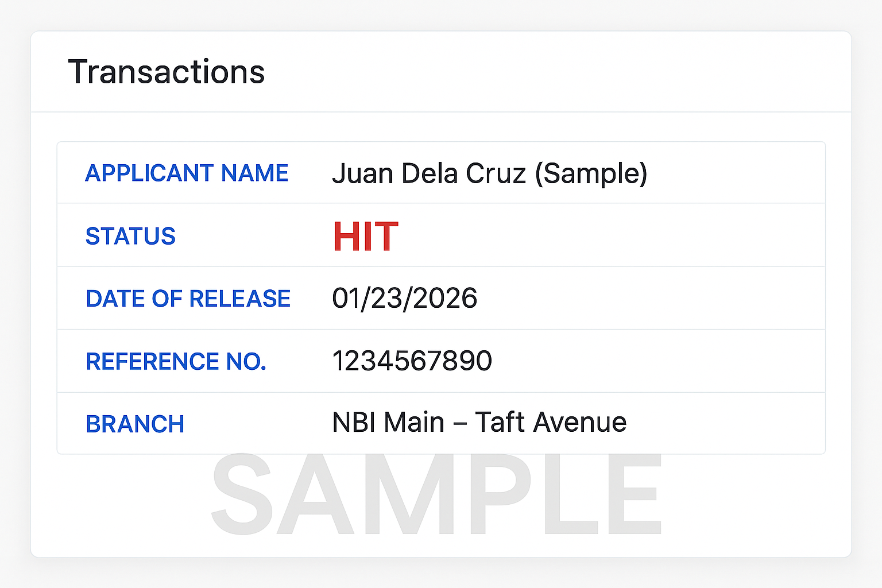Click the branch NBI Main – Taft Avenue
The height and width of the screenshot is (588, 882).
coord(479,422)
